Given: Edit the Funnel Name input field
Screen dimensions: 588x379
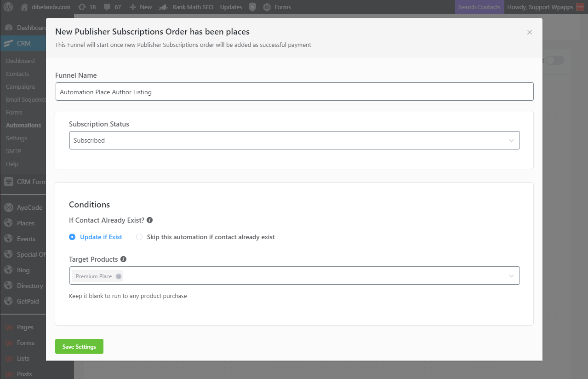Looking at the screenshot, I should click(x=294, y=92).
